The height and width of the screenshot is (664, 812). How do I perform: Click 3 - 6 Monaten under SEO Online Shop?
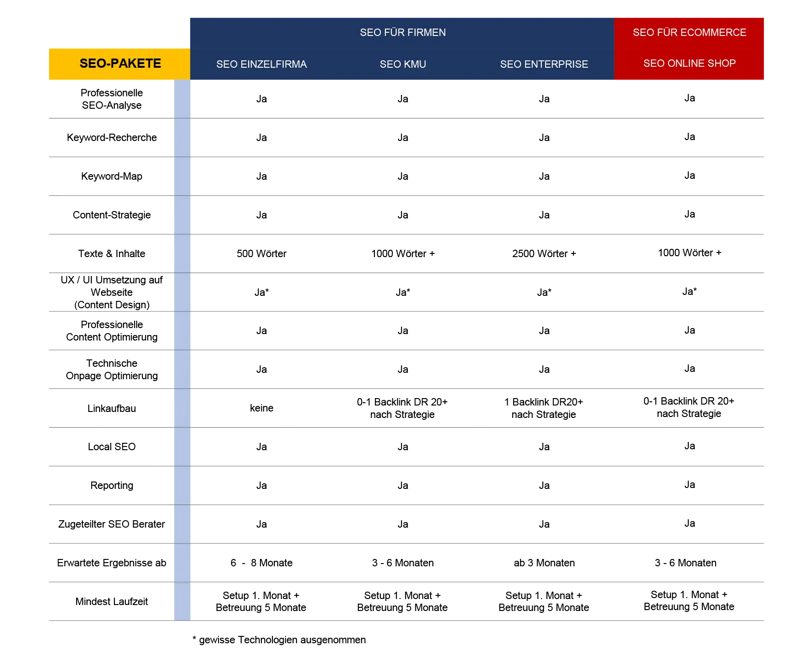click(686, 563)
